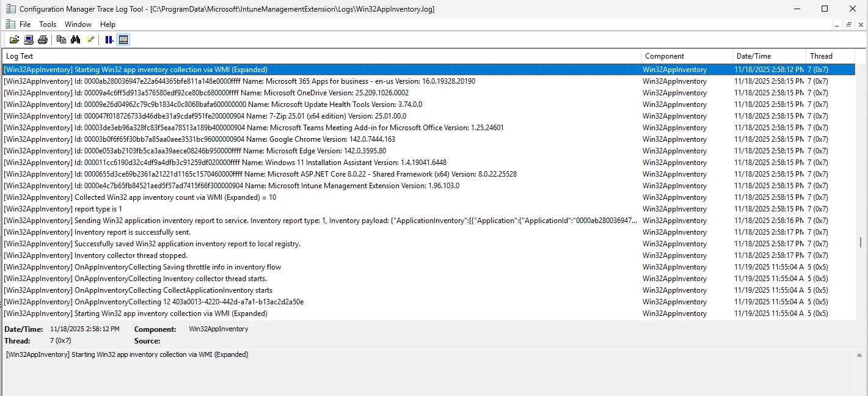
Task: Click the full log message text in details pane
Action: 127,355
